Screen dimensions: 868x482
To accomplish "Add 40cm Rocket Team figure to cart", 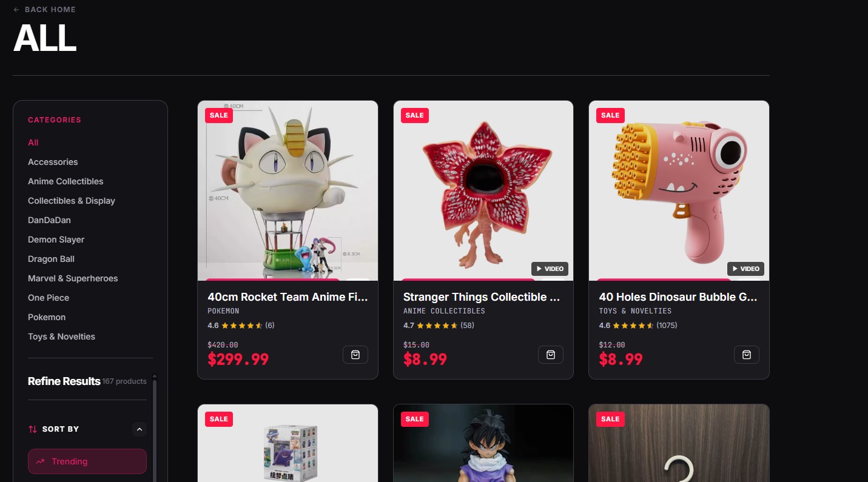I will pos(355,355).
